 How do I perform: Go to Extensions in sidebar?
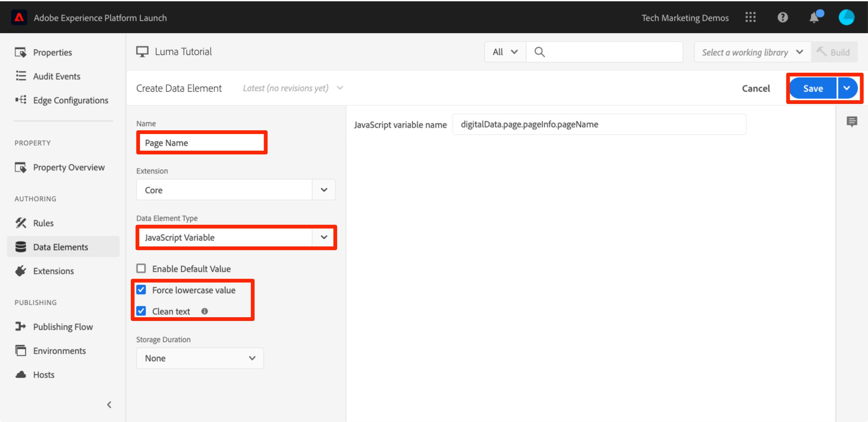tap(53, 271)
